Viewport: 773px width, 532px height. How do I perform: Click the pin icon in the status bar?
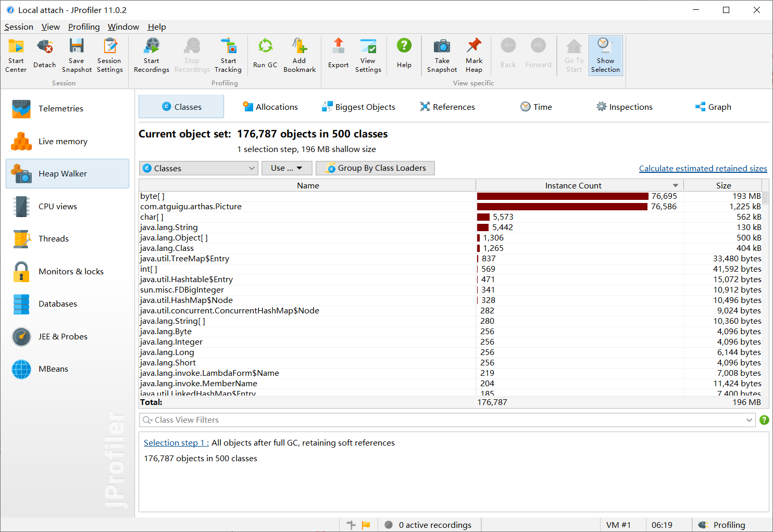[351, 525]
